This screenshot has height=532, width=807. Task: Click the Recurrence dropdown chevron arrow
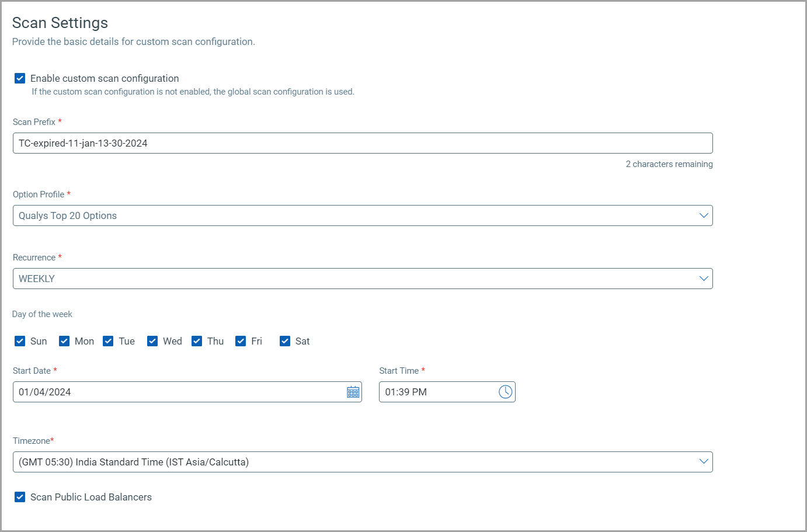704,279
